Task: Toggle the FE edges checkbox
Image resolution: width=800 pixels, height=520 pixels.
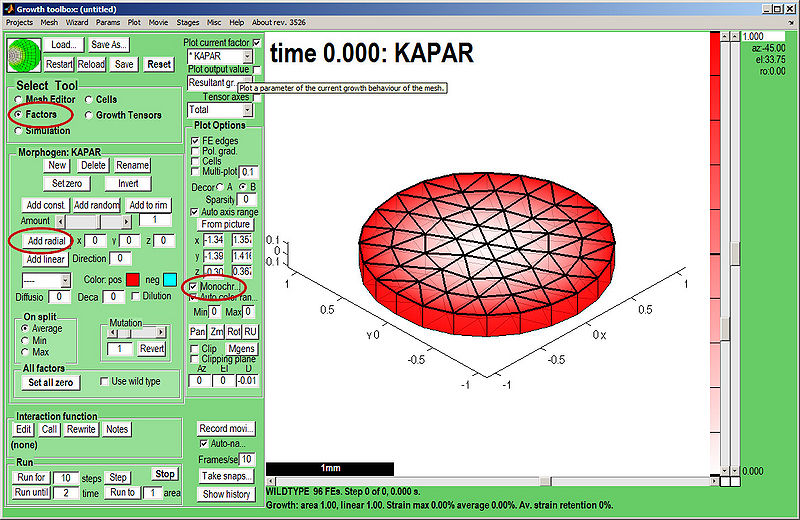Action: 195,142
